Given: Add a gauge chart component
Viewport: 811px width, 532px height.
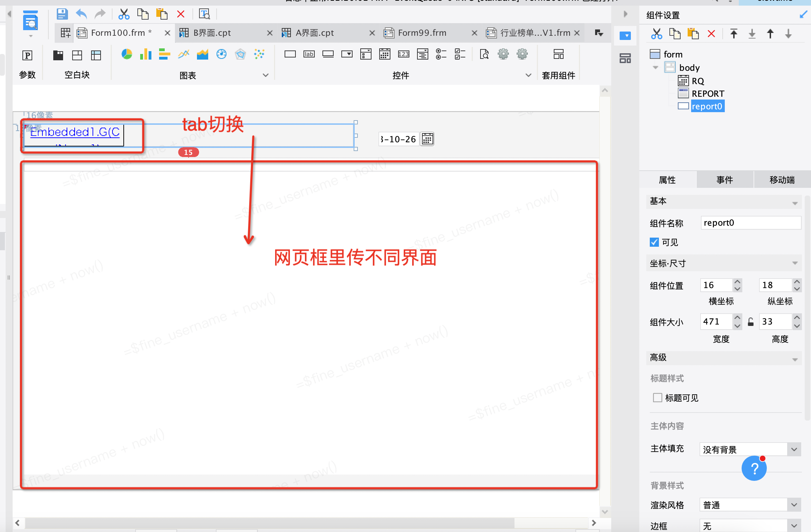Looking at the screenshot, I should (222, 54).
